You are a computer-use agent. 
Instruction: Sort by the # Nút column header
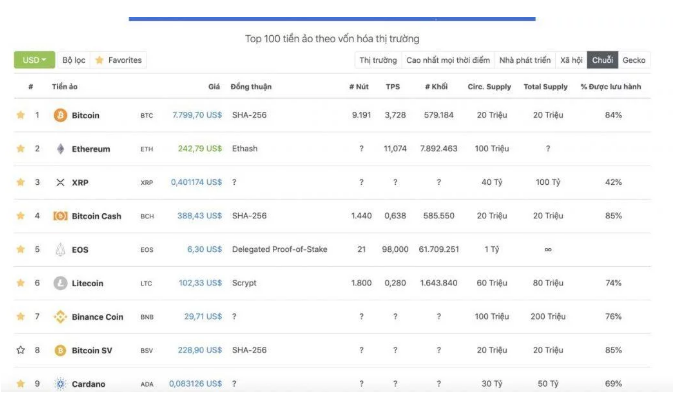[359, 87]
